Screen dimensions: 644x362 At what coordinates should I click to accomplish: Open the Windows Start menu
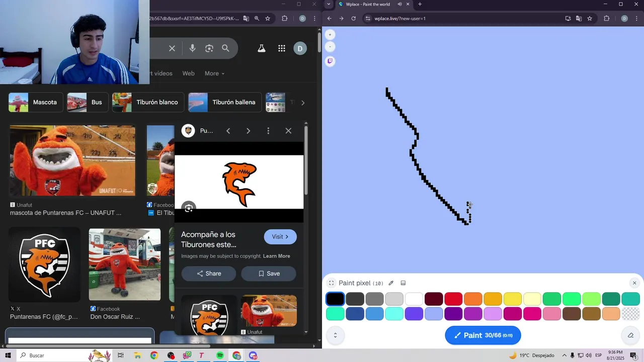8,355
